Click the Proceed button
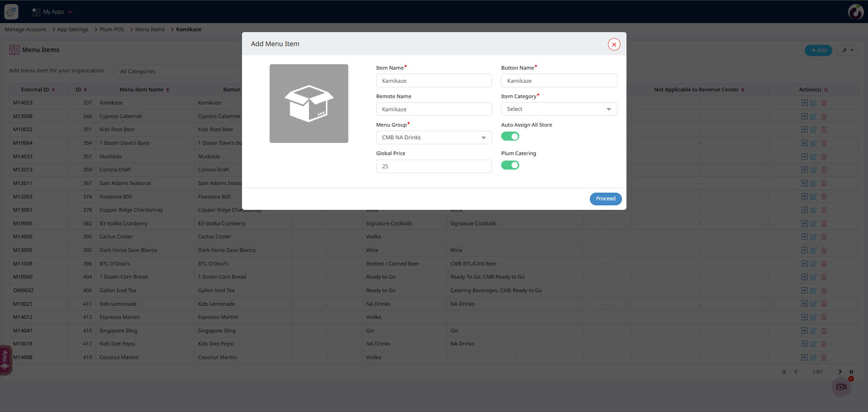The height and width of the screenshot is (412, 868). [x=605, y=199]
